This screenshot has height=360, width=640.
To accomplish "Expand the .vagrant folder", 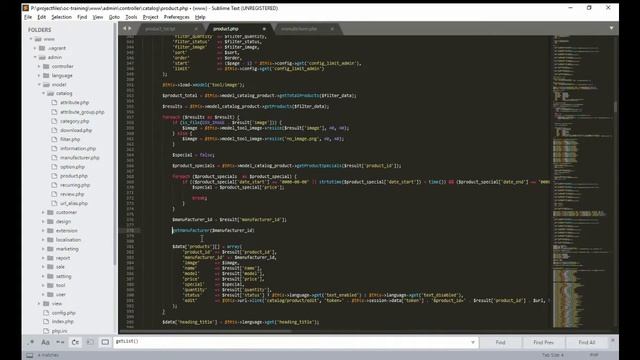I will tap(35, 48).
